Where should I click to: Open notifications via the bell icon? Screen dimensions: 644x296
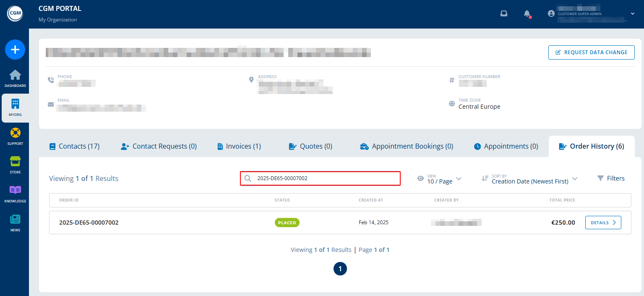(526, 13)
